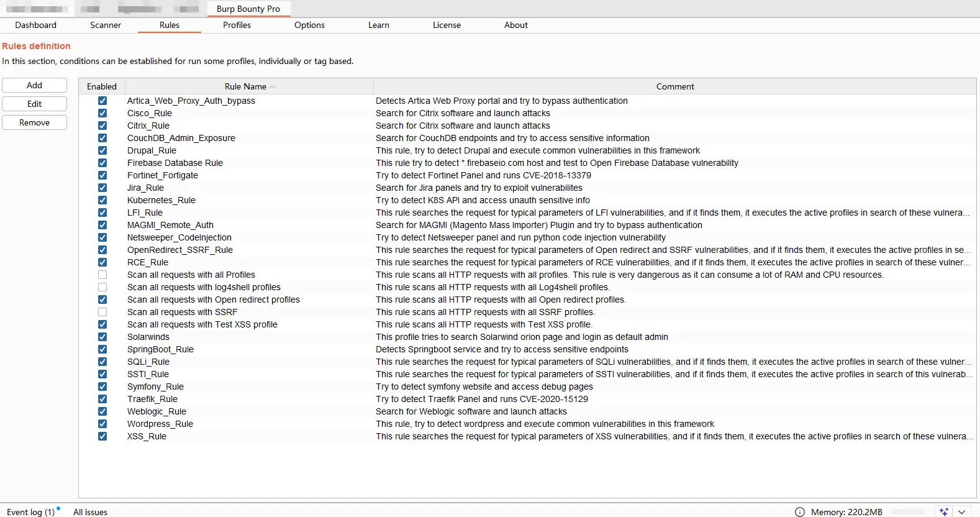Toggle the Citrix_Rule checkbox
The height and width of the screenshot is (517, 980).
pos(102,126)
